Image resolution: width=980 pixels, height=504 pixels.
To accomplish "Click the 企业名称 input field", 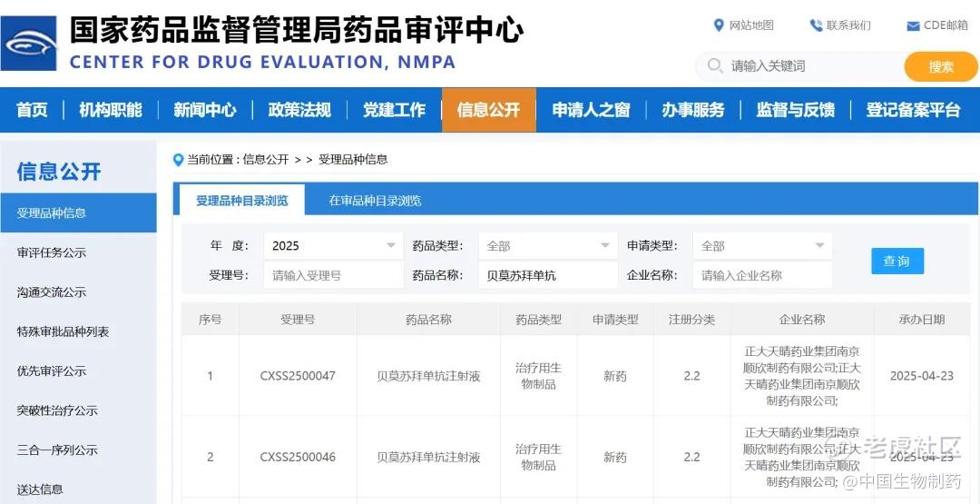I will (762, 275).
